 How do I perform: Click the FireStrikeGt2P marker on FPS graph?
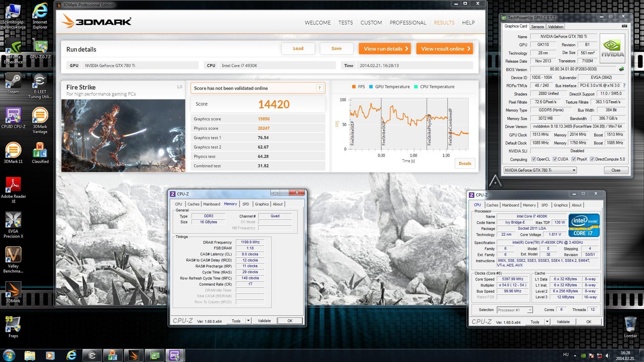383,133
